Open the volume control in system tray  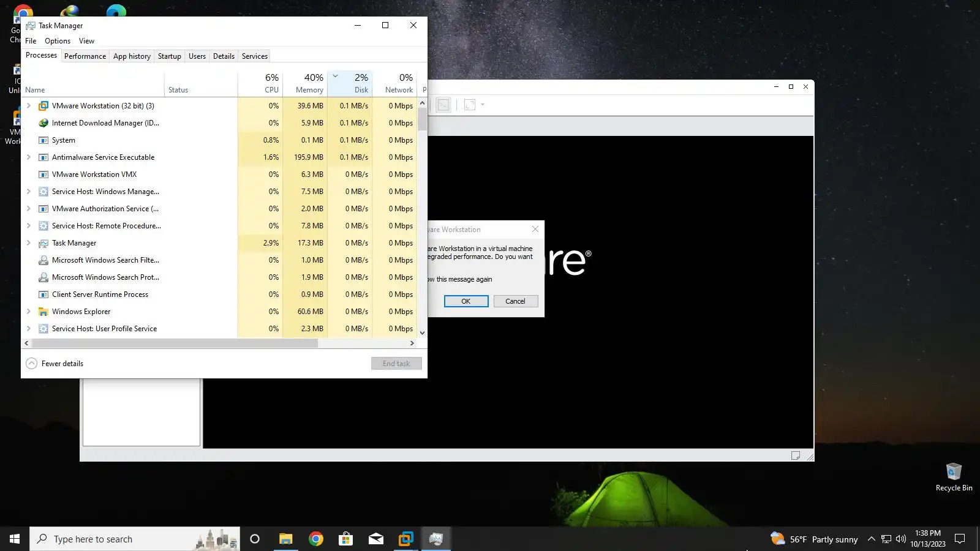pos(900,539)
